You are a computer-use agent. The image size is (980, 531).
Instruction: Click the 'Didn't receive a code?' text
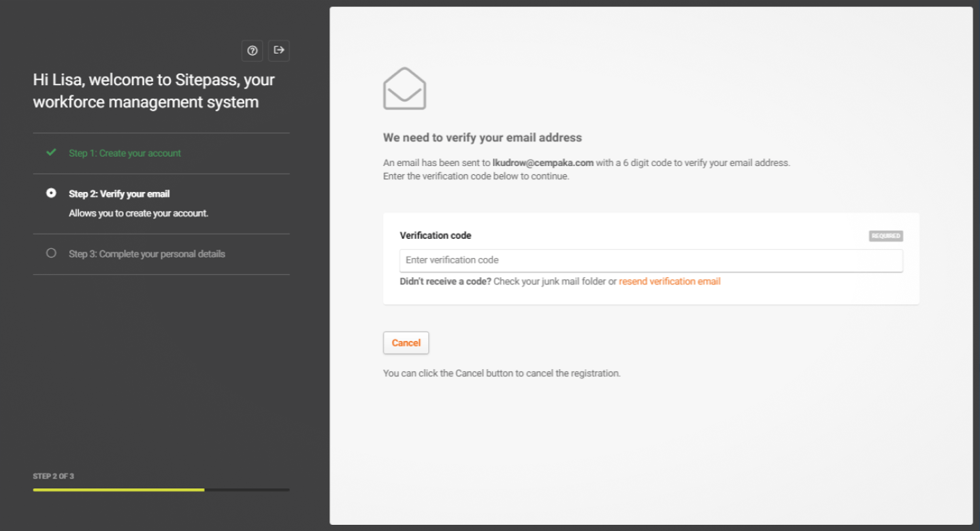445,281
